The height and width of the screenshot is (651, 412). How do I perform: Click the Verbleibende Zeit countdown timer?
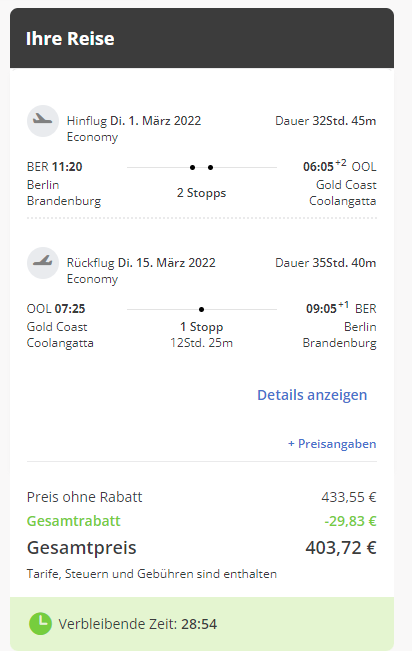137,624
